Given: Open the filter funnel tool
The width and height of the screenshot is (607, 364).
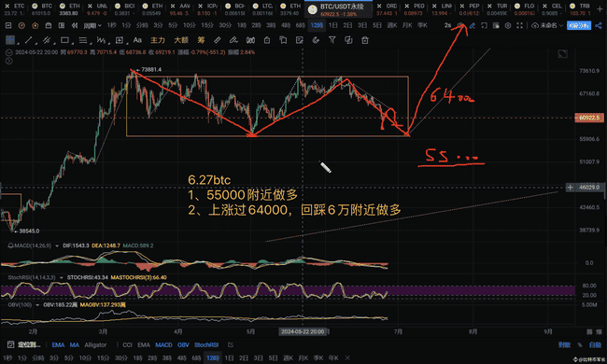Looking at the screenshot, I should coord(332,40).
